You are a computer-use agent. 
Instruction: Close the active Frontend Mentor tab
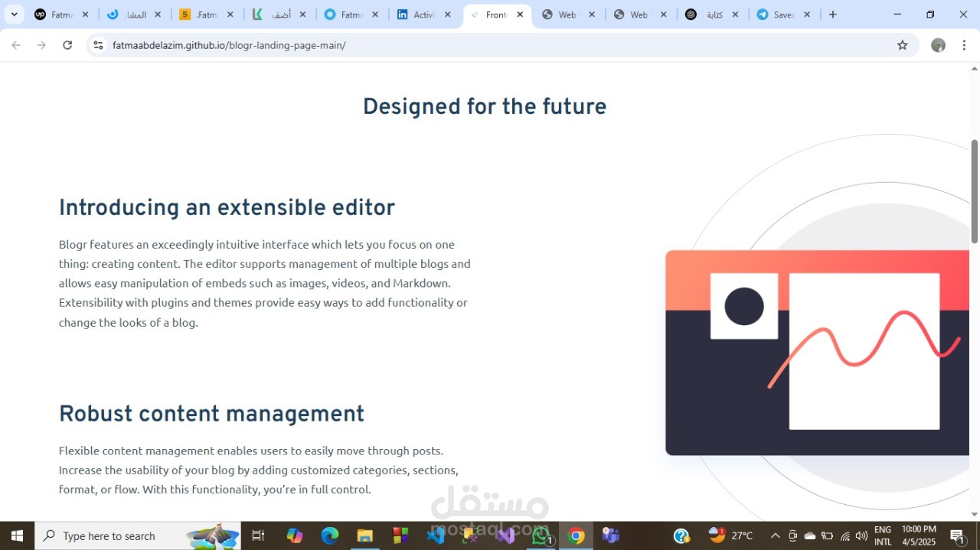click(520, 15)
